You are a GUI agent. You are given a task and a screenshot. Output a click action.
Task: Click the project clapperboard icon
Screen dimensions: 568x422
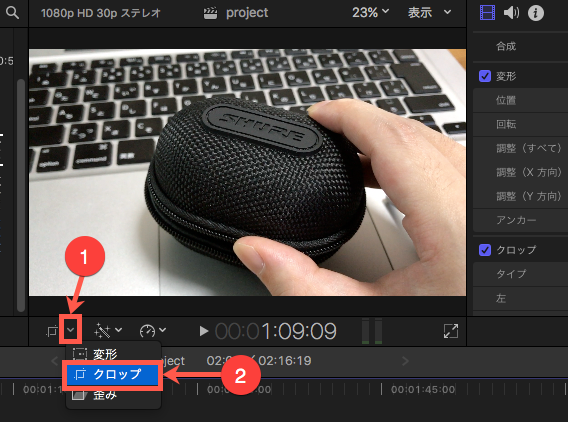coord(210,13)
